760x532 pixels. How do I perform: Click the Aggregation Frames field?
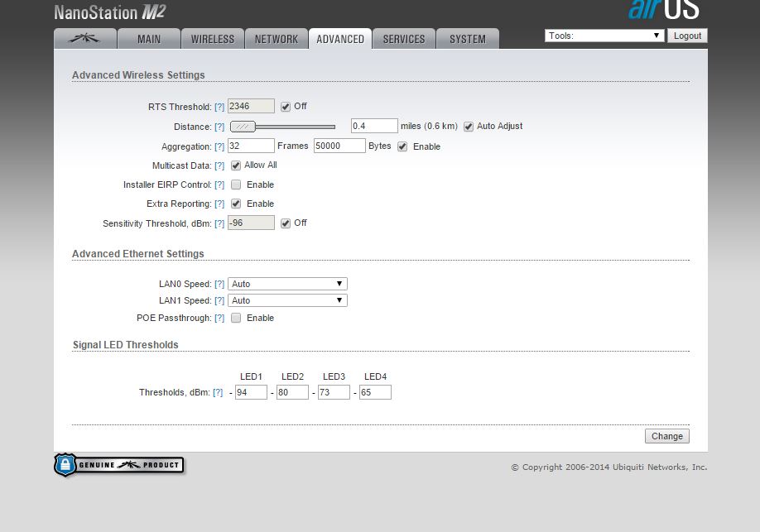tap(251, 146)
